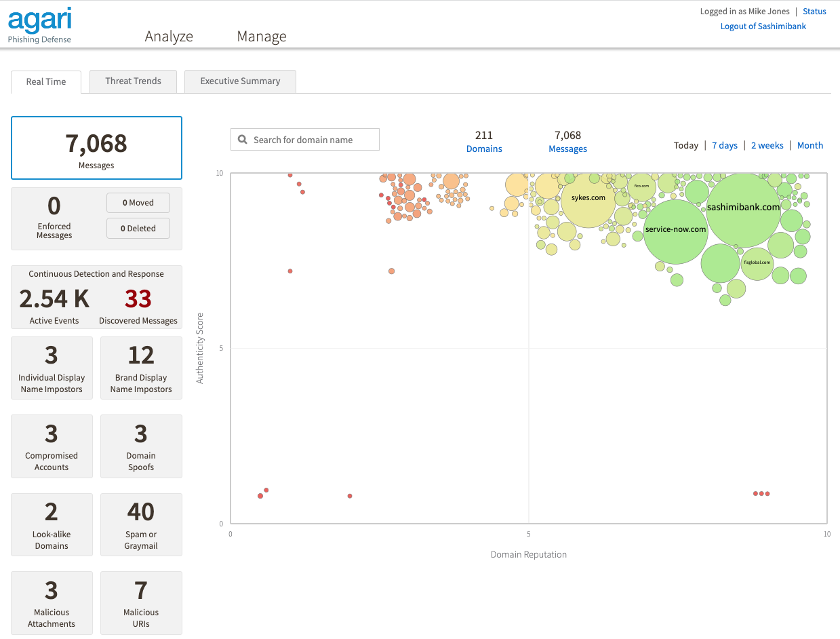Image resolution: width=840 pixels, height=639 pixels.
Task: Open the Compromised Accounts tile
Action: click(52, 446)
